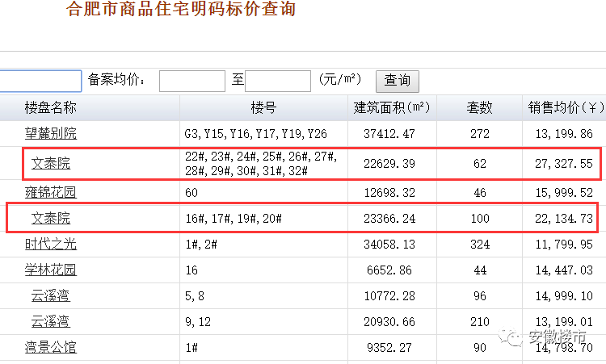Open the 望麓别院 project link
This screenshot has height=364, width=606.
tap(51, 133)
